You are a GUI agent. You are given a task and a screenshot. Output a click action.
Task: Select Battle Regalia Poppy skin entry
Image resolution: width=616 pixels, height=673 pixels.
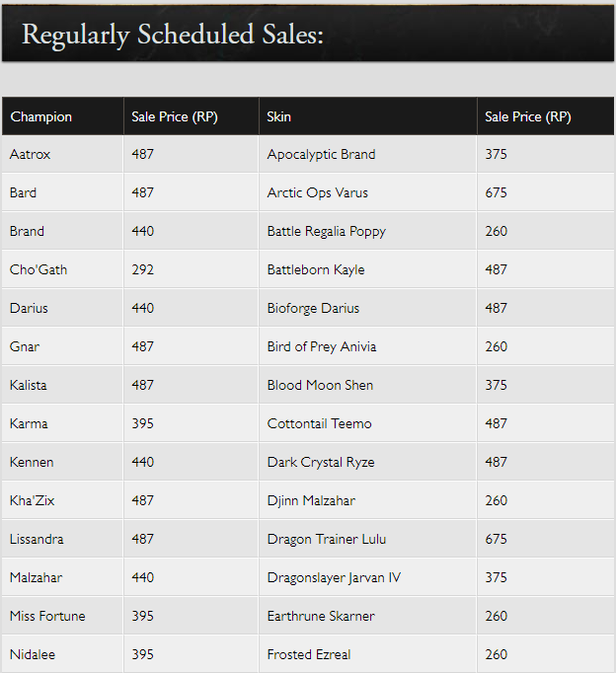point(326,231)
